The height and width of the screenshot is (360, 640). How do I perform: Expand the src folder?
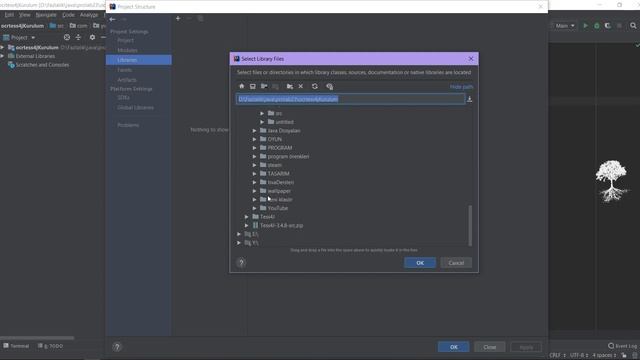click(262, 113)
